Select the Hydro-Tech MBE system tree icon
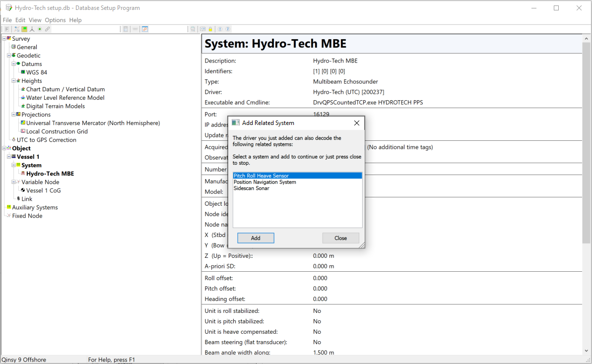592x364 pixels. pyautogui.click(x=23, y=174)
